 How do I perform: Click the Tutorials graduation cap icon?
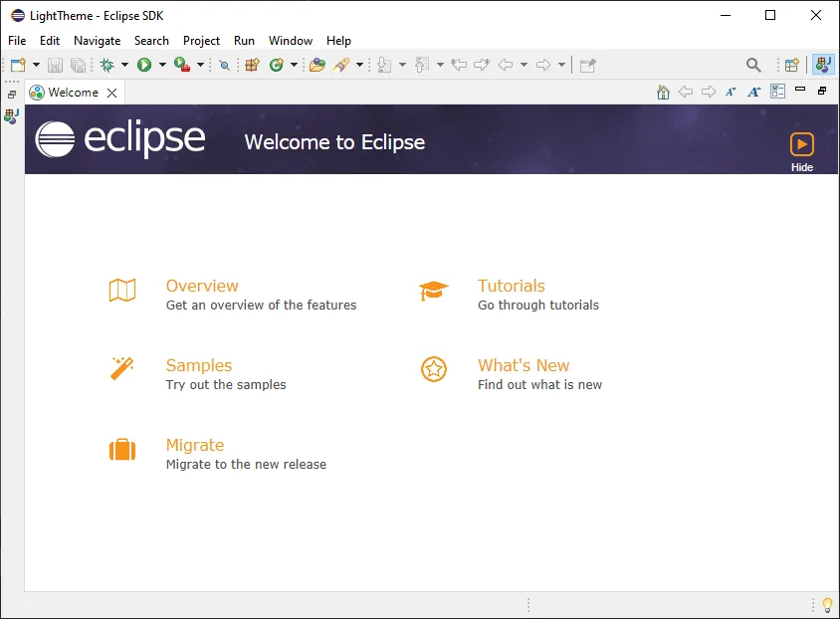(433, 291)
